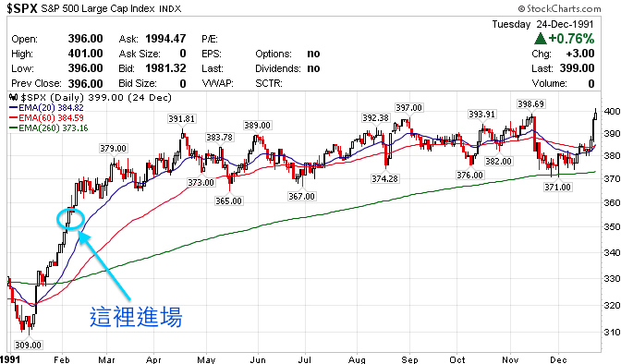This screenshot has height=364, width=621.
Task: Click the 371.00 trough price label
Action: pos(557,187)
